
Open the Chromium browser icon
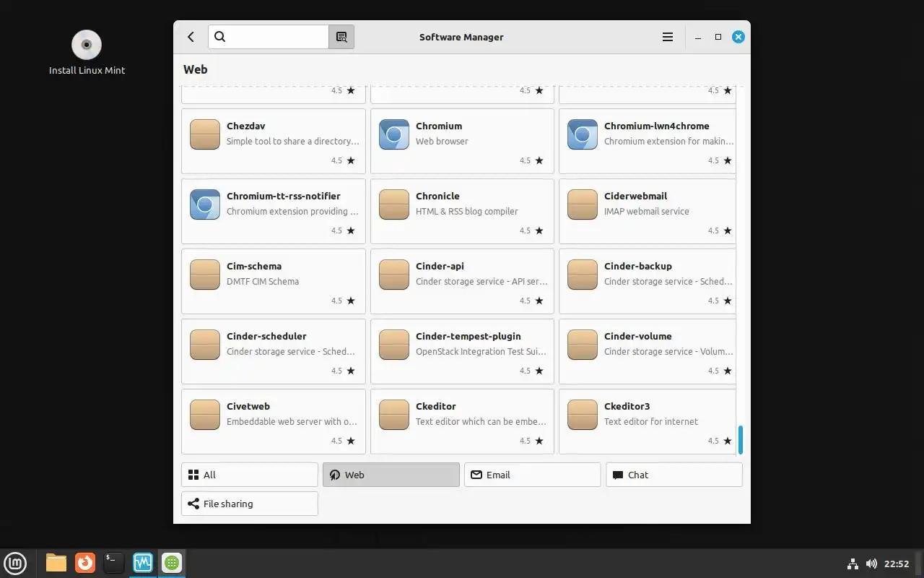(394, 134)
